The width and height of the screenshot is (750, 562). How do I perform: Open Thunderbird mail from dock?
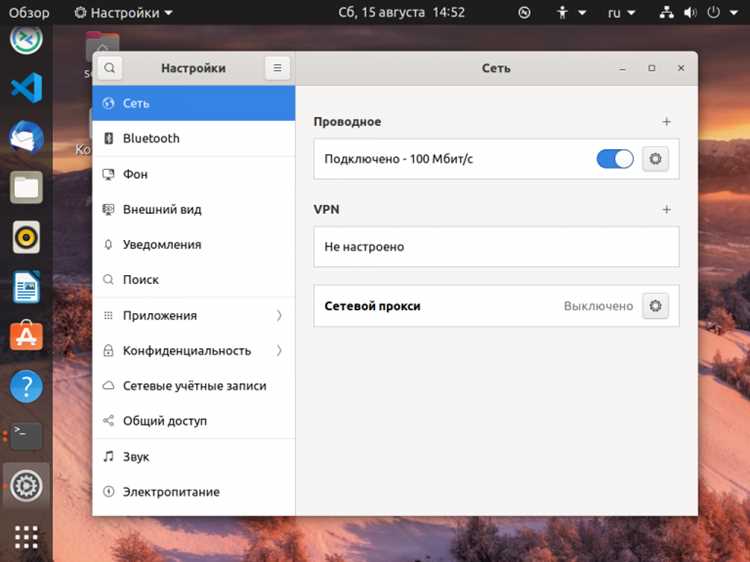26,137
